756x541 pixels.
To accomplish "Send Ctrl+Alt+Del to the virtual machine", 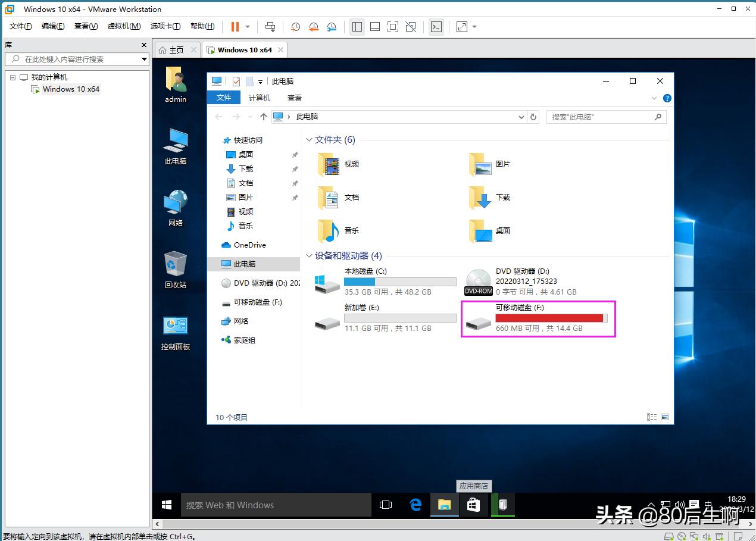I will click(x=270, y=26).
